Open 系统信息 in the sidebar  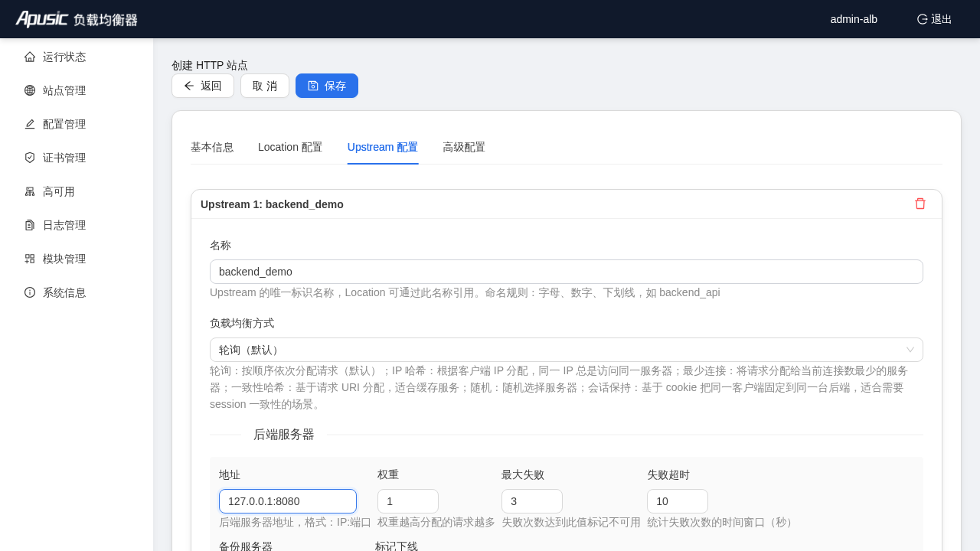77,292
